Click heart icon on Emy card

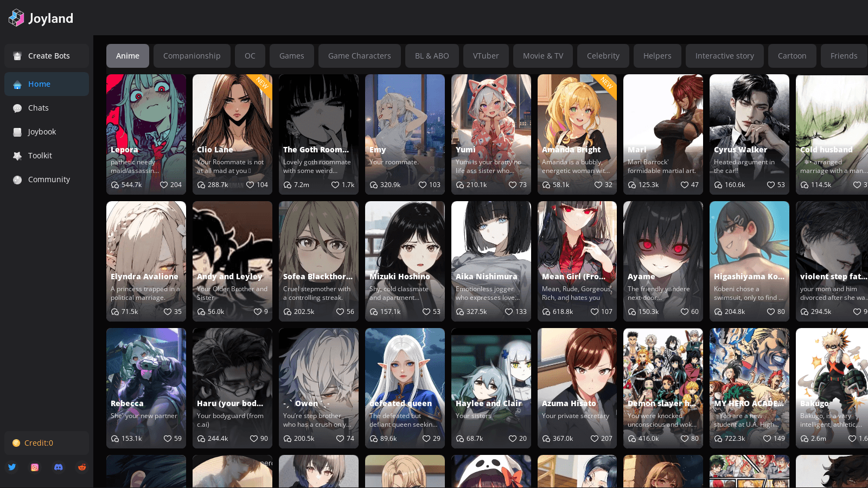[x=422, y=185]
